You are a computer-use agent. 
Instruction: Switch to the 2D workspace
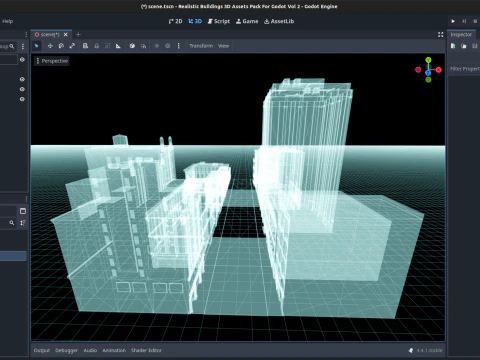pos(175,21)
